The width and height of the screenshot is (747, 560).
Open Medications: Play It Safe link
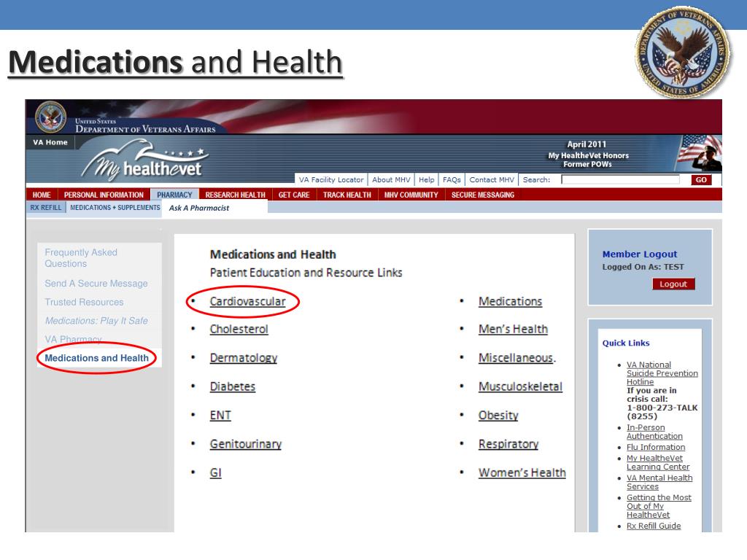pos(97,321)
